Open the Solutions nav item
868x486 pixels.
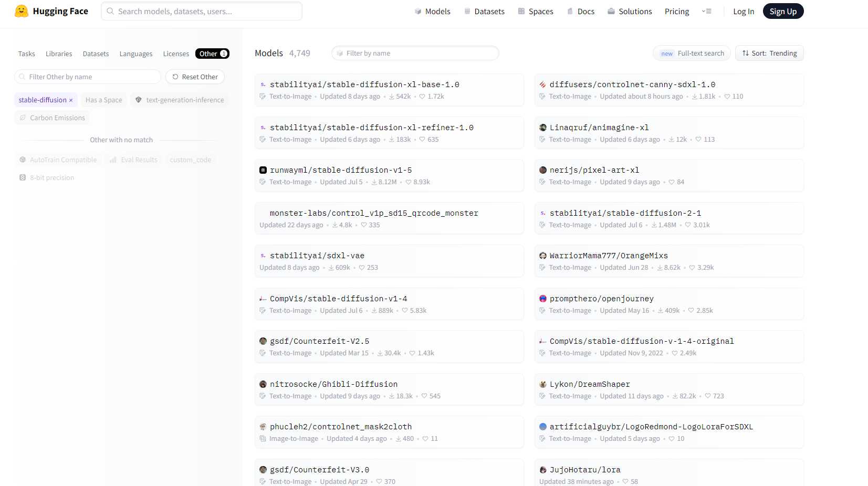pyautogui.click(x=630, y=11)
